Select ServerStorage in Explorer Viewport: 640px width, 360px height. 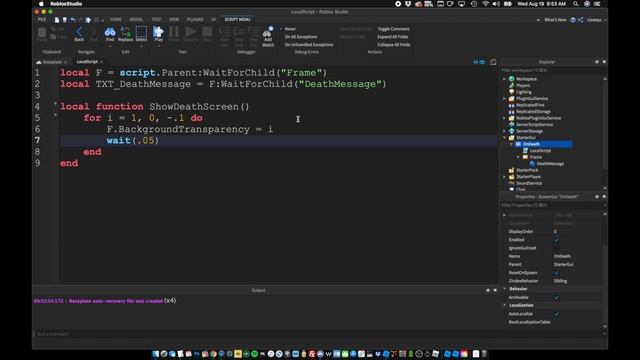(529, 131)
